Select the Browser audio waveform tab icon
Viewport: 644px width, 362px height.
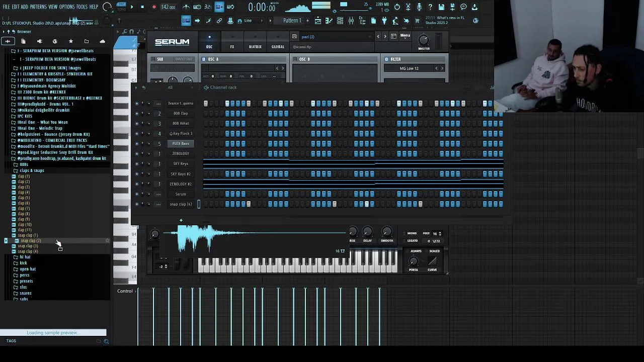click(8, 41)
